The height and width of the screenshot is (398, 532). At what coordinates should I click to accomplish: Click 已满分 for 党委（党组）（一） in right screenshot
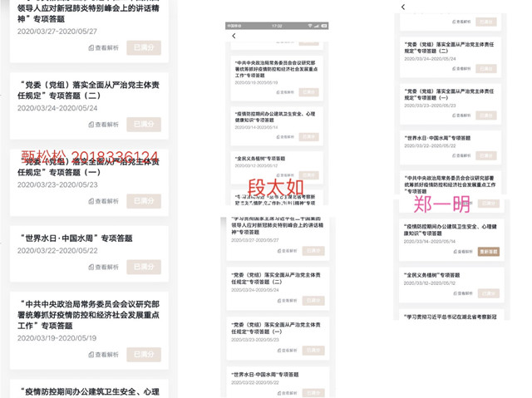[x=486, y=115]
